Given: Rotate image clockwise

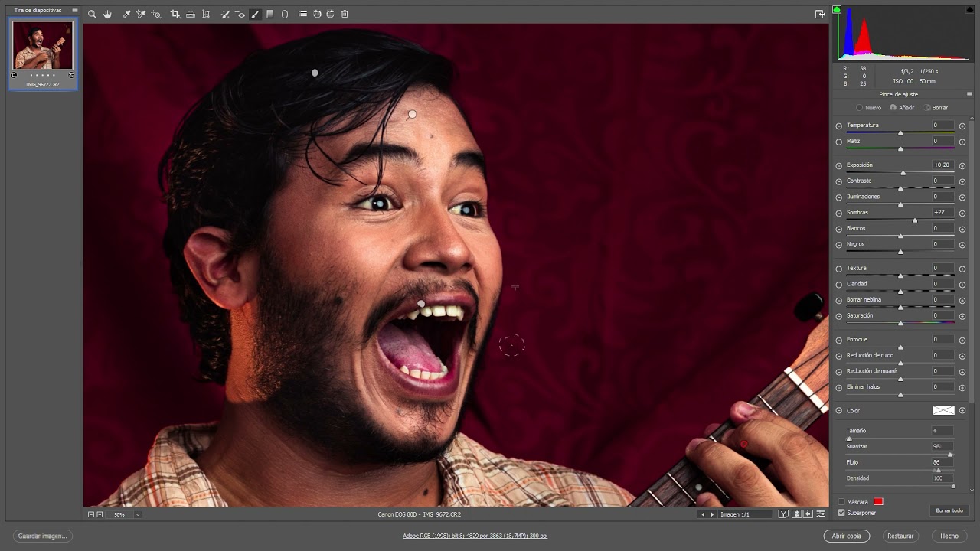Looking at the screenshot, I should click(330, 14).
